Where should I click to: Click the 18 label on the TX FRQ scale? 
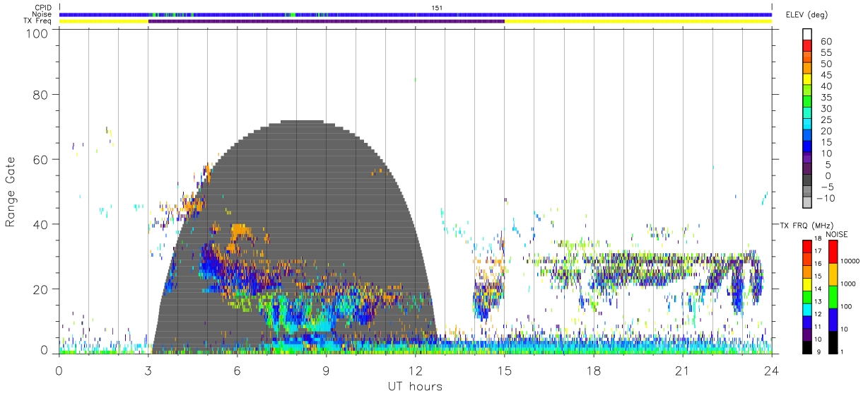pos(816,240)
